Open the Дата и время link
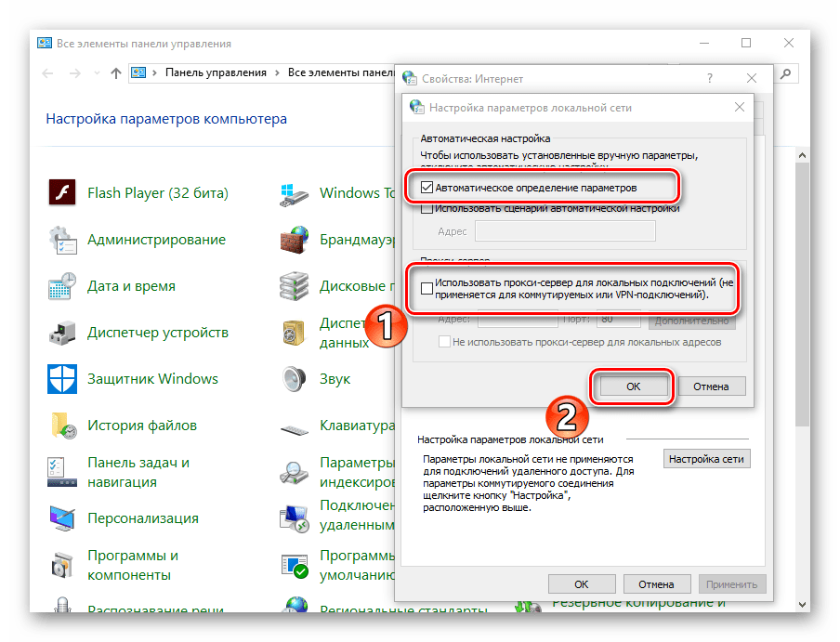The image size is (840, 642). coord(131,286)
